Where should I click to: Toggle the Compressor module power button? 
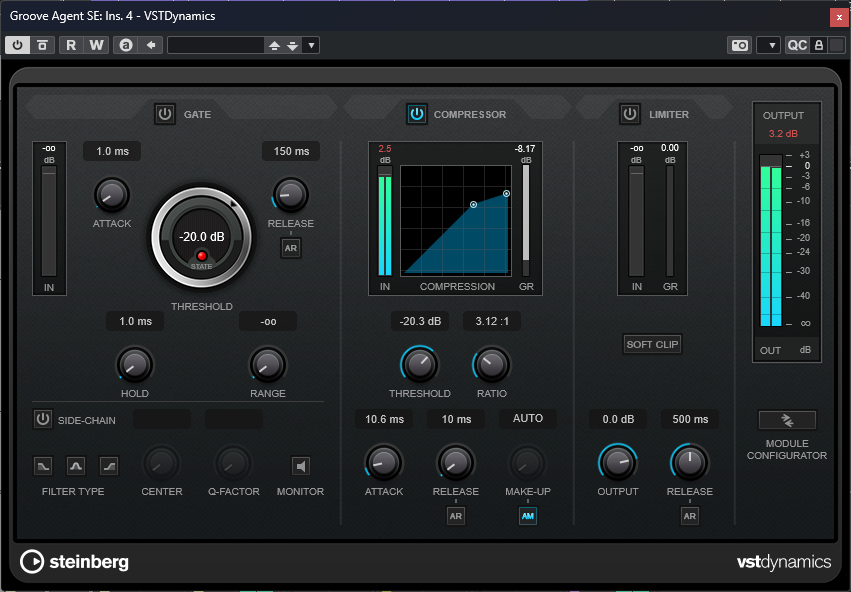pos(417,114)
